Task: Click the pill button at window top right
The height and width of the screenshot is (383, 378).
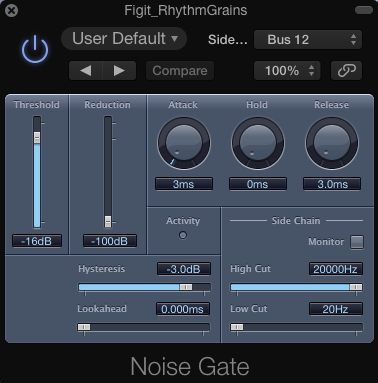Action: pyautogui.click(x=364, y=10)
